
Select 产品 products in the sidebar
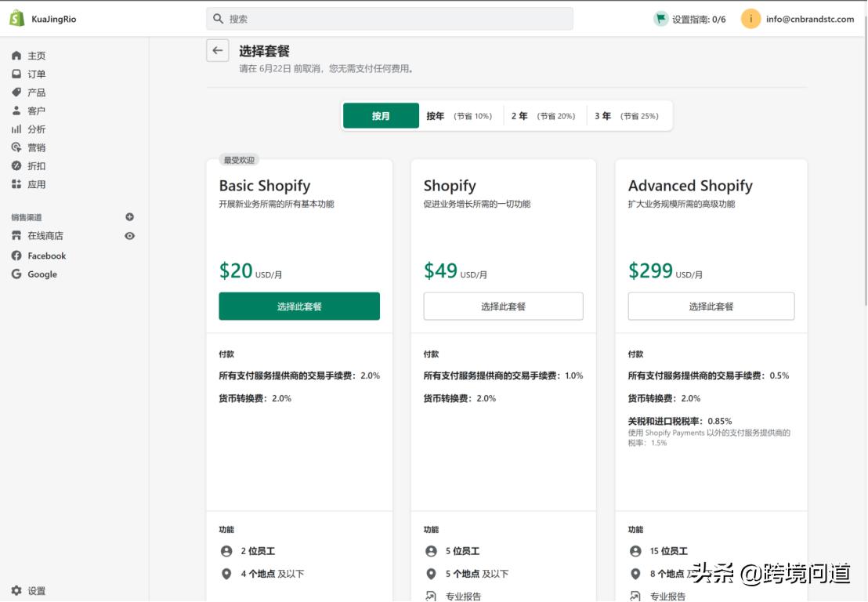(x=36, y=92)
